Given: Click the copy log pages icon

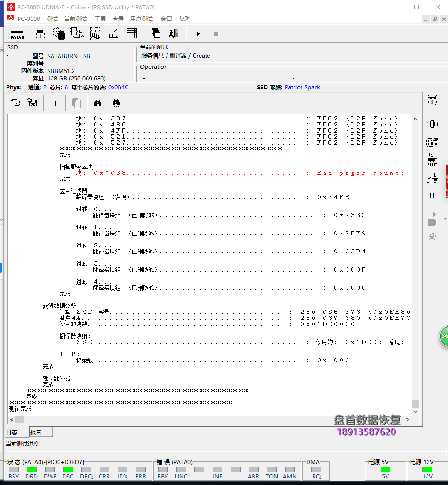Looking at the screenshot, I should (x=76, y=103).
